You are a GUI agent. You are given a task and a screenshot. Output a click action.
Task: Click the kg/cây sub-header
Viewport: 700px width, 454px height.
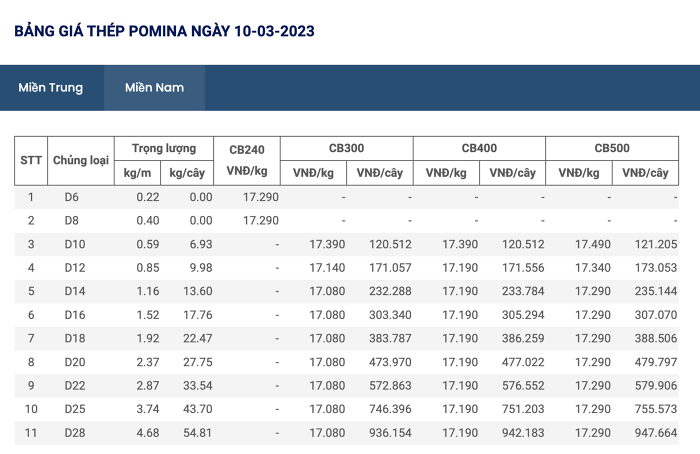(187, 173)
